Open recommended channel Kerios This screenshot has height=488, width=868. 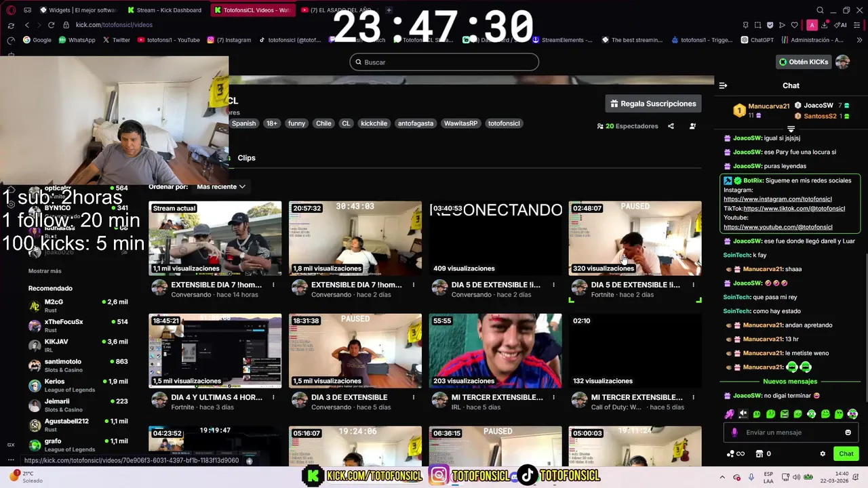coord(78,385)
